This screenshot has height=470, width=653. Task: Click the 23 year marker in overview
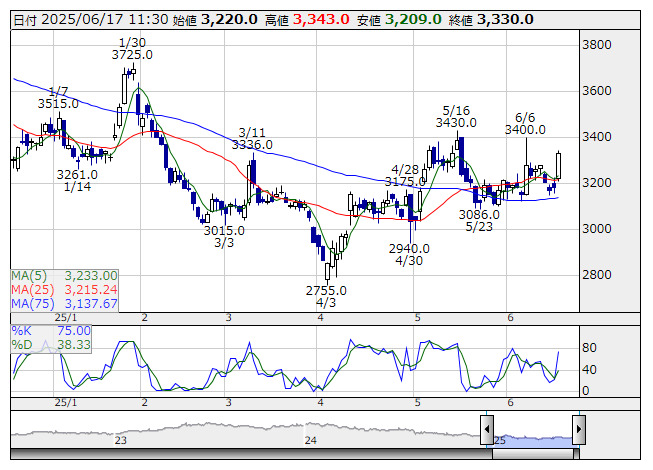120,440
